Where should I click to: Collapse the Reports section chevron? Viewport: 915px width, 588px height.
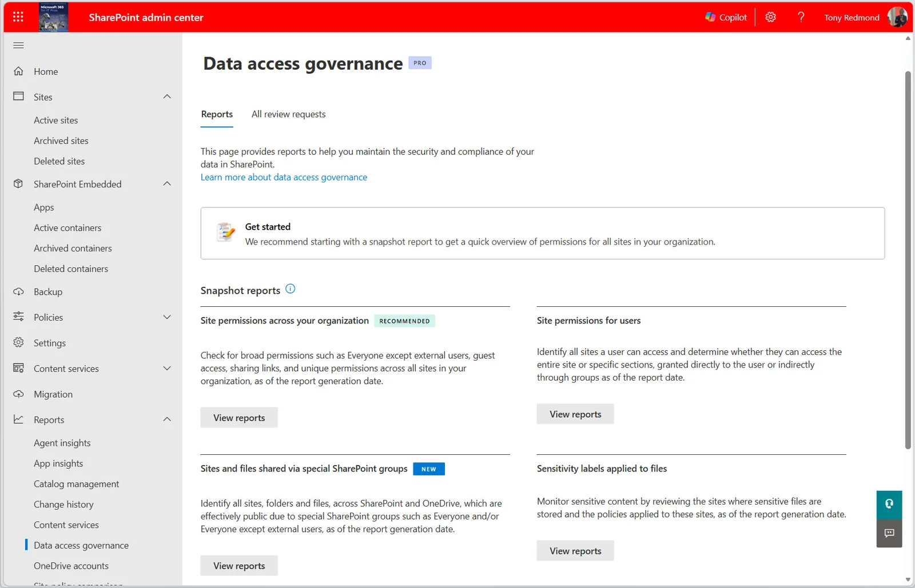[167, 419]
